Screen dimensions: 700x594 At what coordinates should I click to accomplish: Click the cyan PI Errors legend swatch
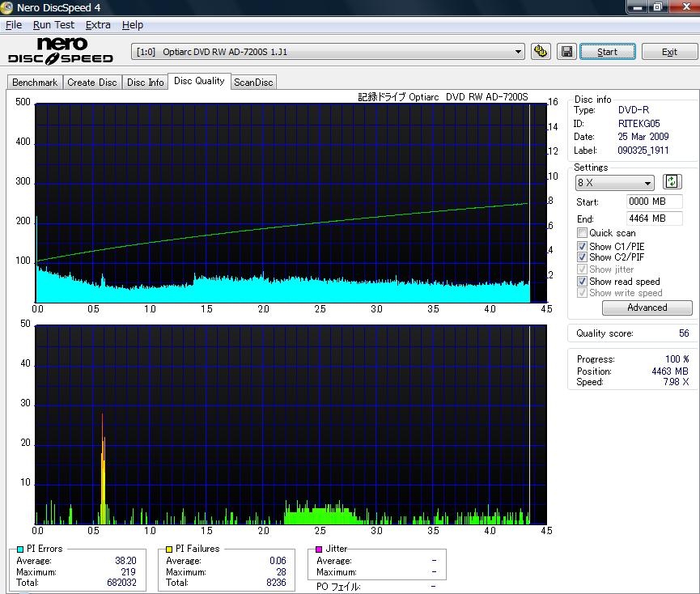[20, 549]
